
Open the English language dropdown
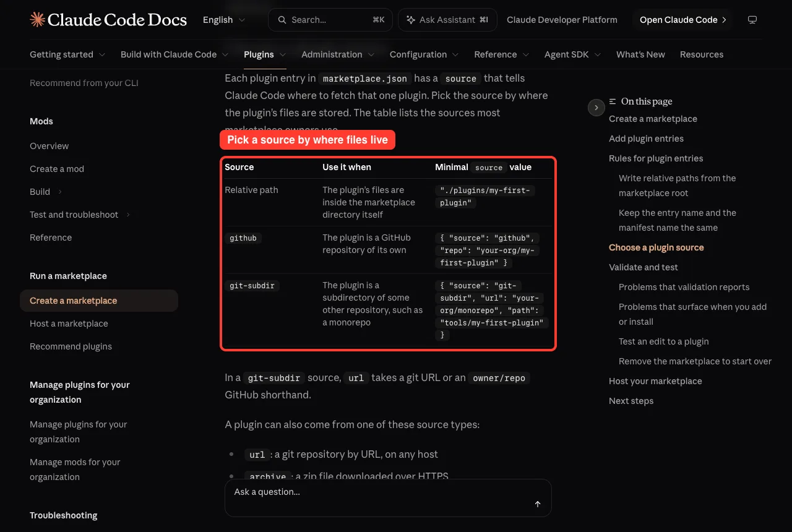pos(224,20)
